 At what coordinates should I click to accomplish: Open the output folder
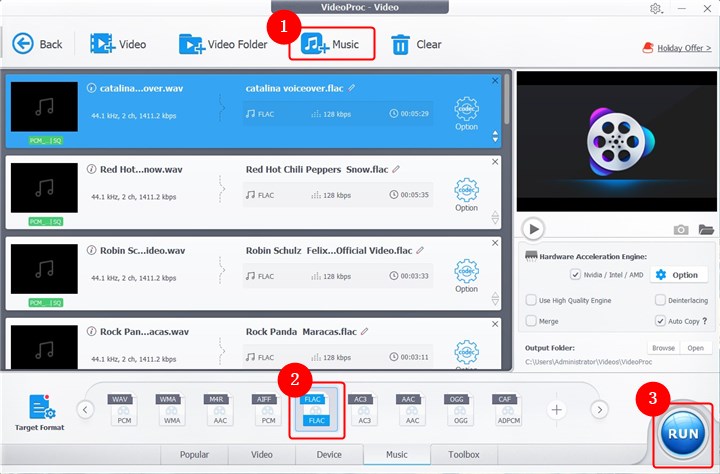pos(695,348)
